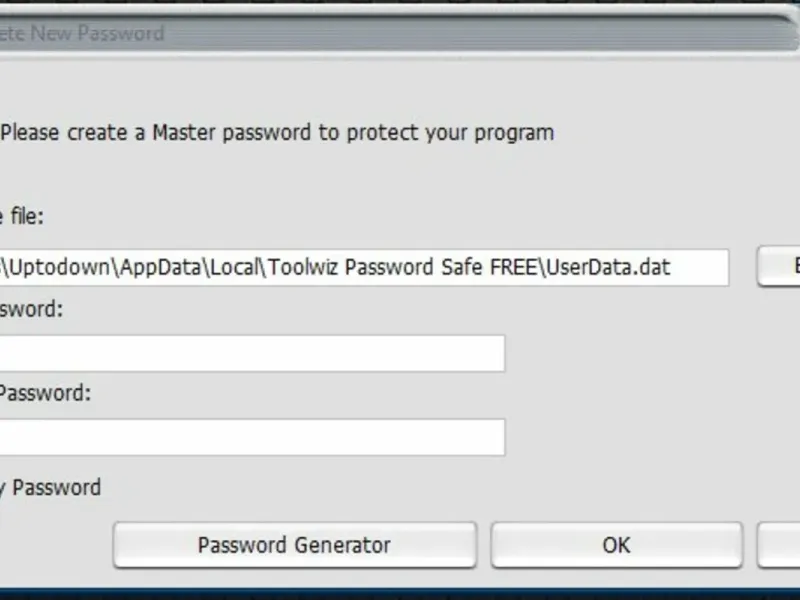Viewport: 800px width, 600px height.
Task: Click the cut-off button beside the file path
Action: [779, 267]
